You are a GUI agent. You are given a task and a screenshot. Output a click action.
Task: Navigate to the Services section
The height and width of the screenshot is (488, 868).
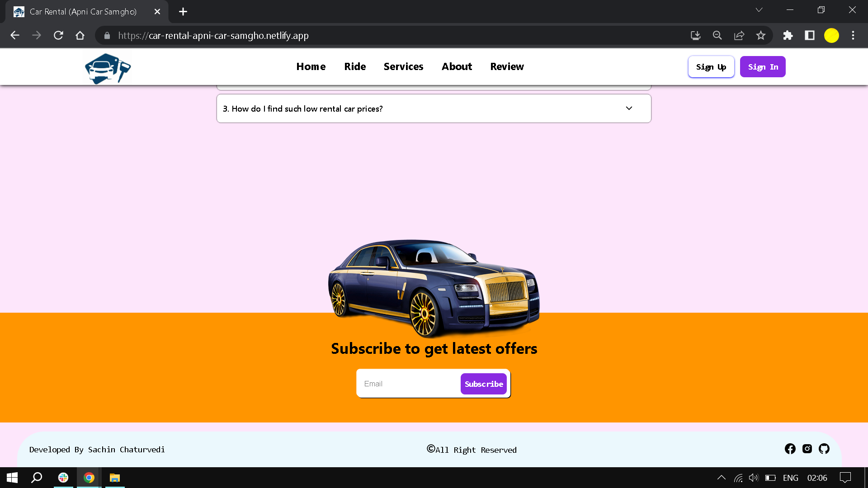point(403,66)
